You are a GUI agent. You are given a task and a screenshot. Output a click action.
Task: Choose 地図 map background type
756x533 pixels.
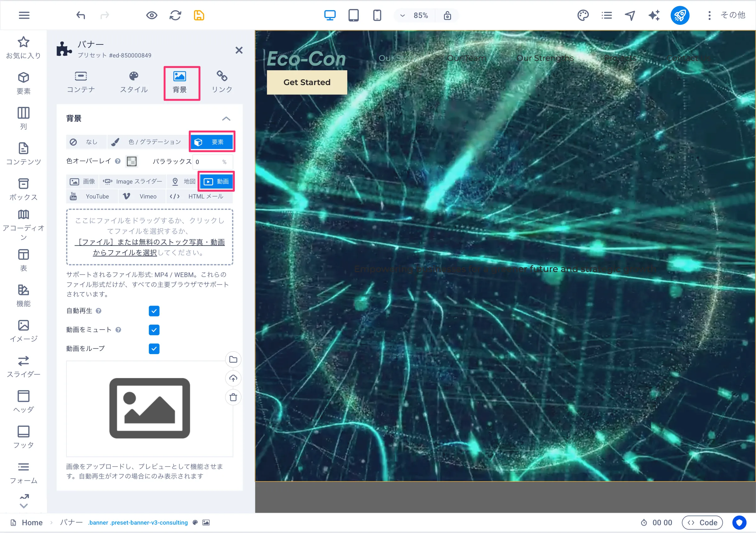183,182
